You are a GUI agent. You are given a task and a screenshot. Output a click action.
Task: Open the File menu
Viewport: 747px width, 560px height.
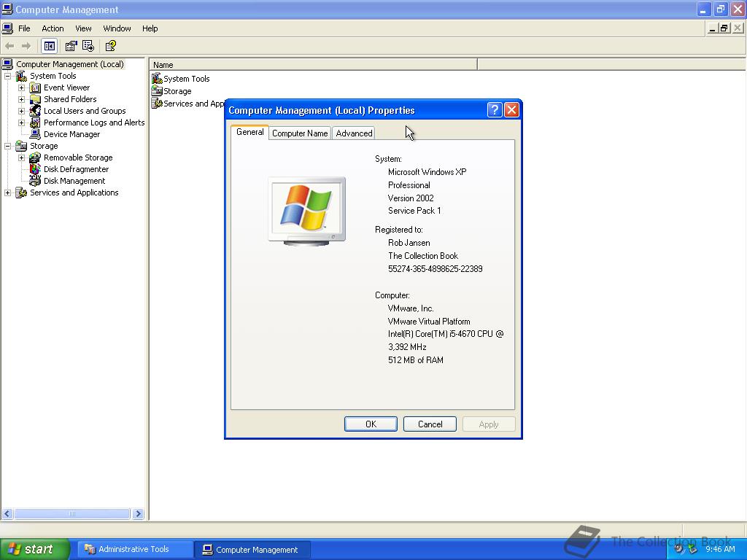(24, 28)
